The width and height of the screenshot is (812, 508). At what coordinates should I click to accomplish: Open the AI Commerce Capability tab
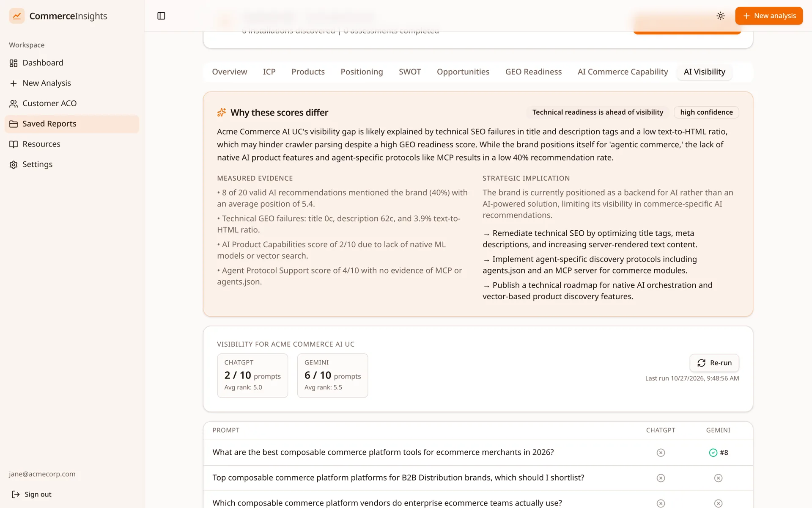[623, 72]
